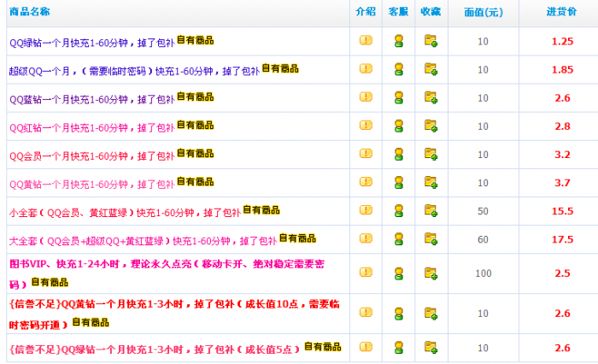This screenshot has width=598, height=364.
Task: Add QQ红钻一个月 row to favorites
Action: point(431,125)
